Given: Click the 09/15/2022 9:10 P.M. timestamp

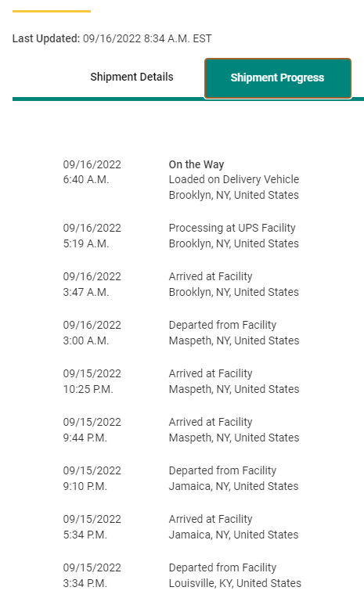Looking at the screenshot, I should [92, 478].
